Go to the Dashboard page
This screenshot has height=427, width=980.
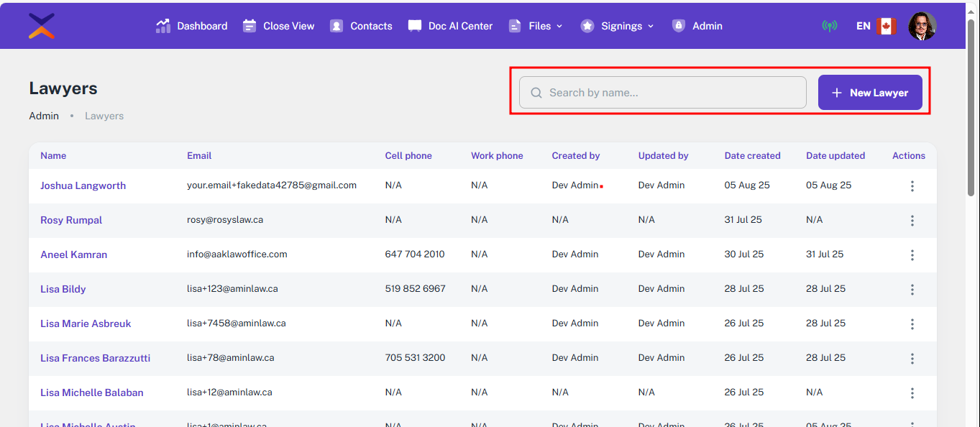pyautogui.click(x=192, y=26)
